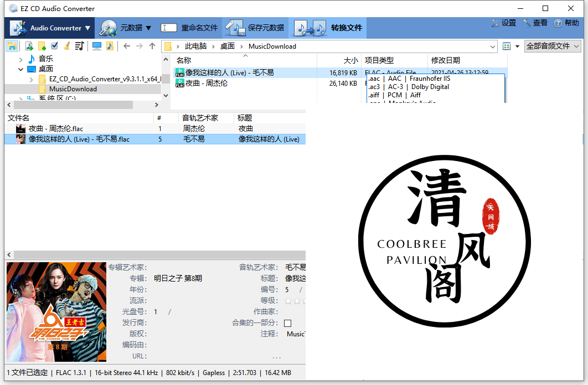The height and width of the screenshot is (385, 588).
Task: Click the music playlist note icon
Action: [x=79, y=46]
